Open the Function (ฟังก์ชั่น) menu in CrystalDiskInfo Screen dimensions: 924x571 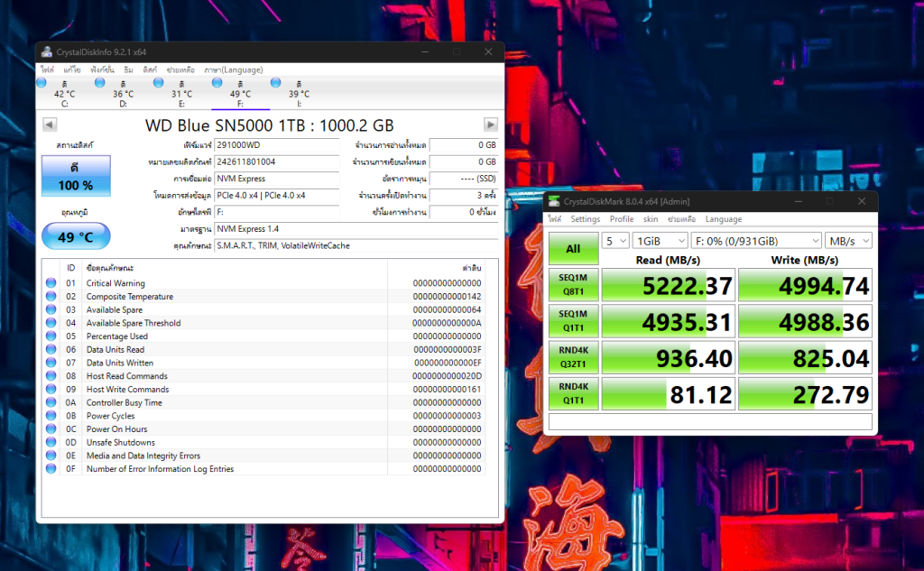102,69
